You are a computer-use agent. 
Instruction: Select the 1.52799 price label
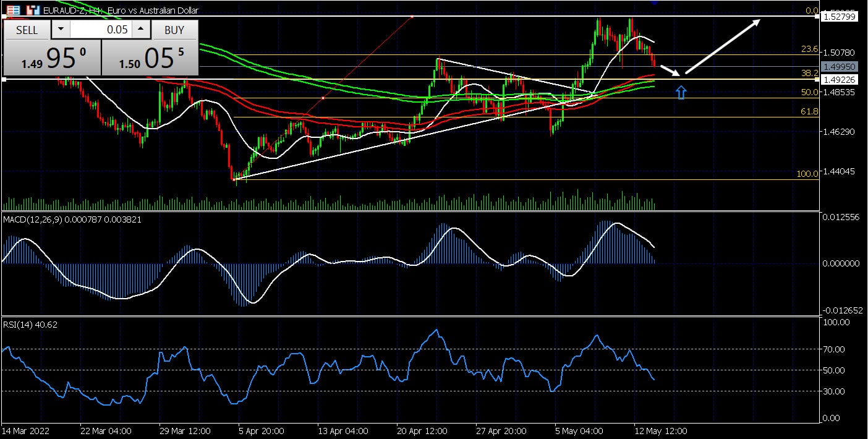tap(838, 17)
